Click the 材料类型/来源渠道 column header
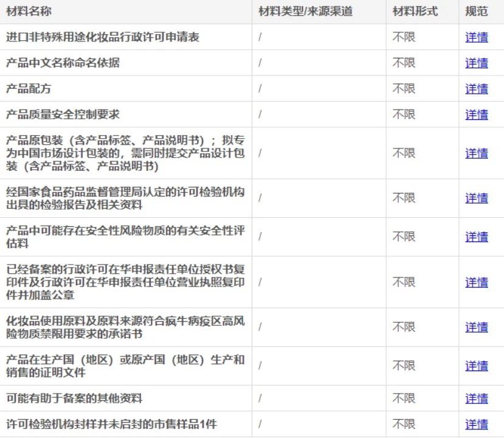The height and width of the screenshot is (438, 504). pyautogui.click(x=305, y=12)
